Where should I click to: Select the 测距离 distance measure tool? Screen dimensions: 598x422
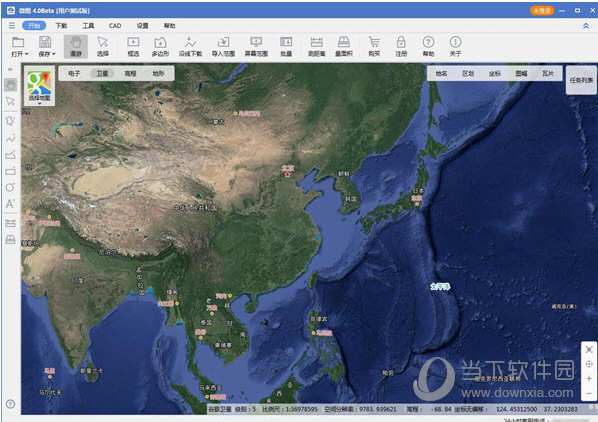pos(317,47)
